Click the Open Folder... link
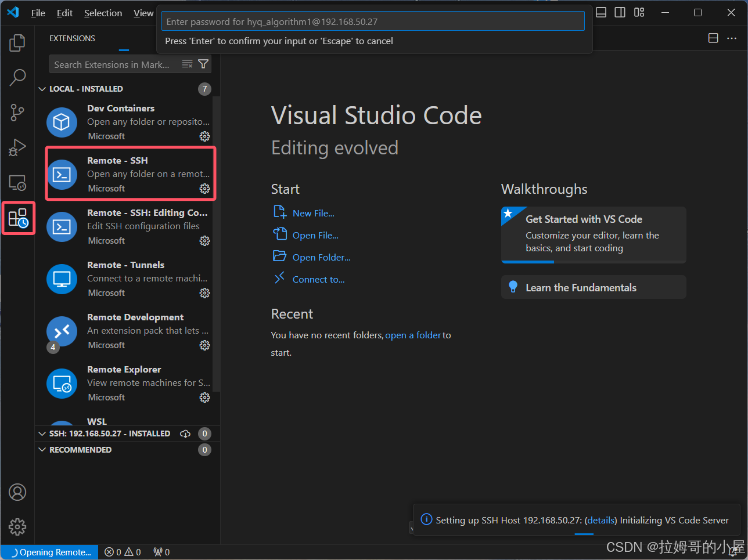Image resolution: width=748 pixels, height=560 pixels. [x=321, y=257]
